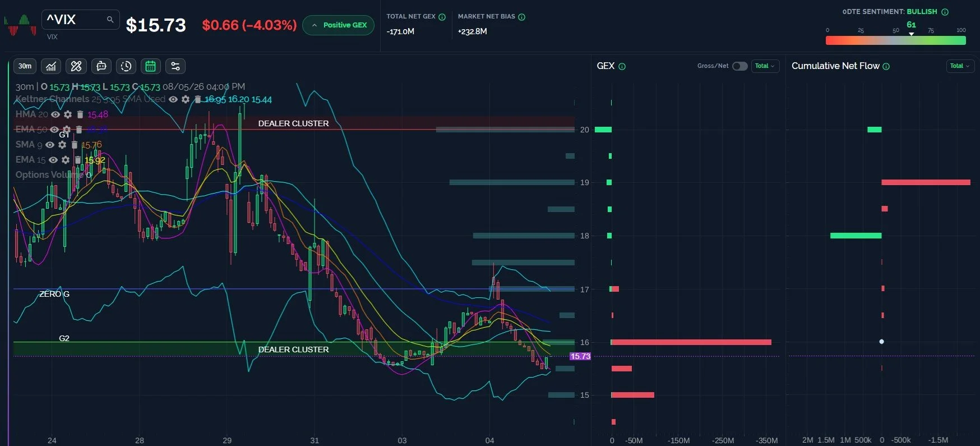Open the indicators chart icon
This screenshot has height=446, width=980.
(51, 66)
